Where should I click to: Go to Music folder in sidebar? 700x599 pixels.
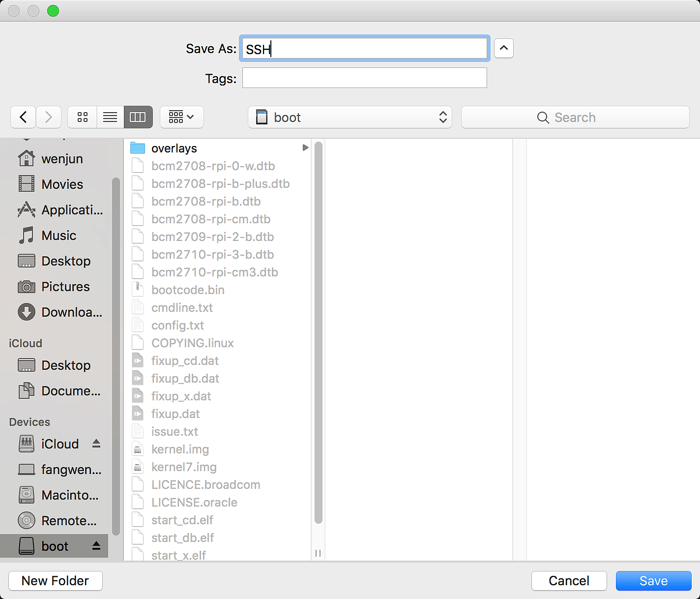click(58, 236)
